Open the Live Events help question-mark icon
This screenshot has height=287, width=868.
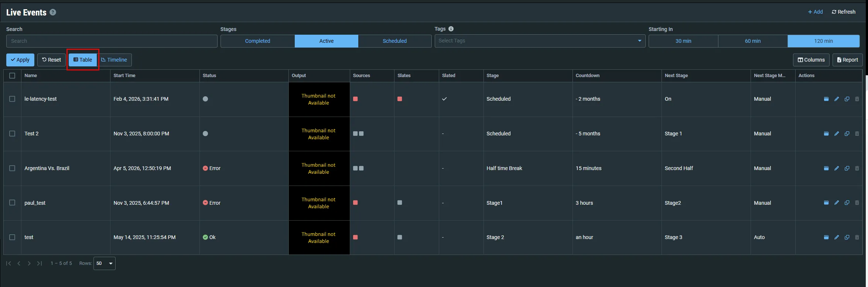pyautogui.click(x=53, y=12)
